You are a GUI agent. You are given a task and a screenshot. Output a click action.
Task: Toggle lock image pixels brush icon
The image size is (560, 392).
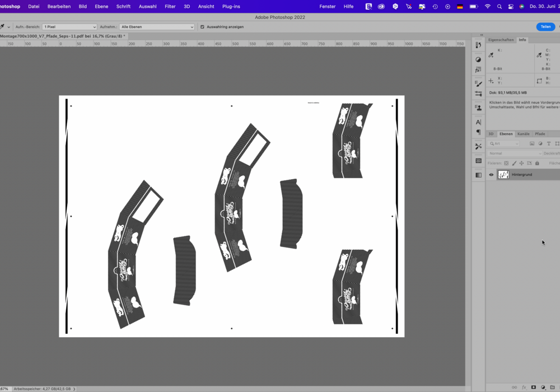(514, 163)
